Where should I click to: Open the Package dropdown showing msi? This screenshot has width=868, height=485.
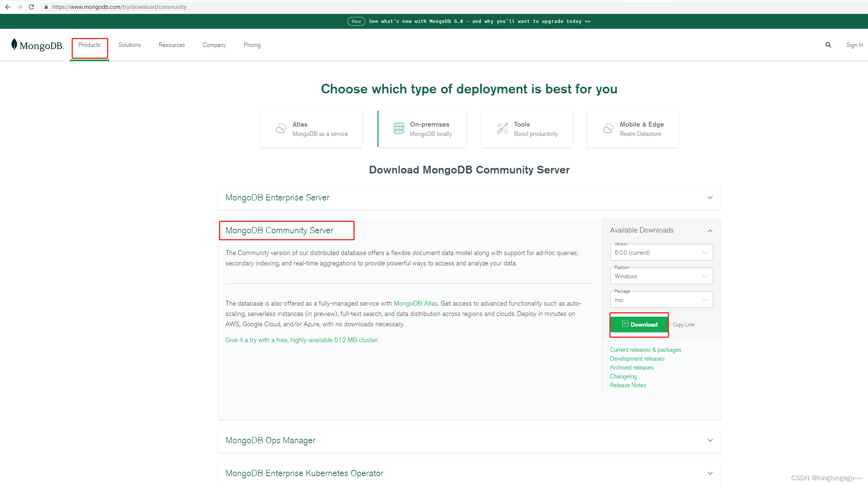click(x=661, y=300)
